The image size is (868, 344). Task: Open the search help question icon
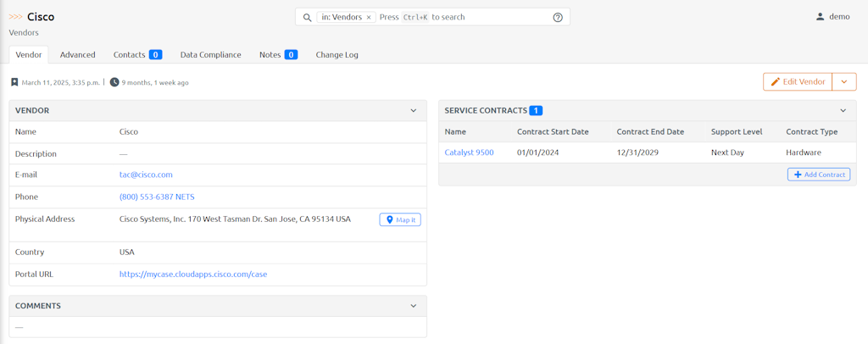[558, 17]
